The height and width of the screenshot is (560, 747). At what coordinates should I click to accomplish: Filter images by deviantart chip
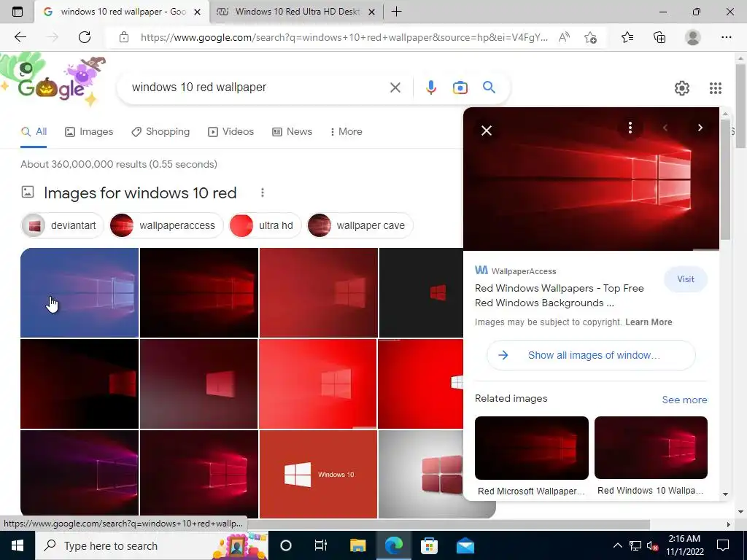click(63, 226)
